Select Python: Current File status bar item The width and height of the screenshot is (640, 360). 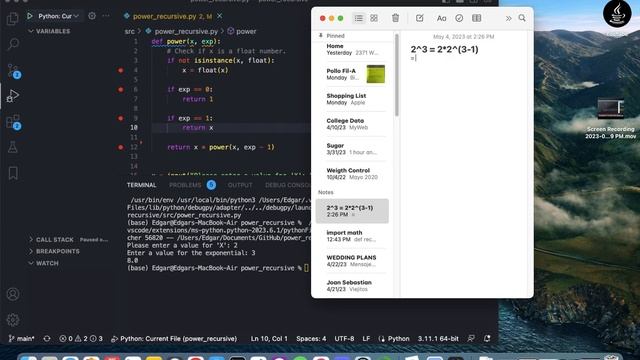174,338
